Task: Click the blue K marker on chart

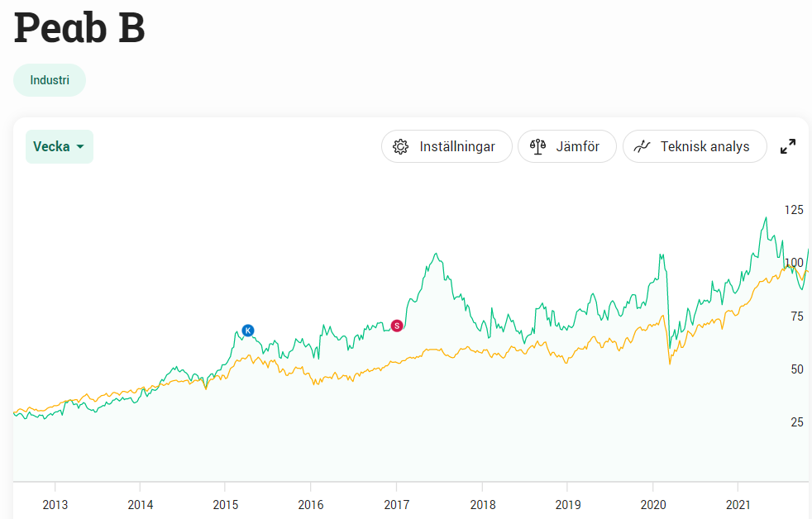Action: coord(247,331)
